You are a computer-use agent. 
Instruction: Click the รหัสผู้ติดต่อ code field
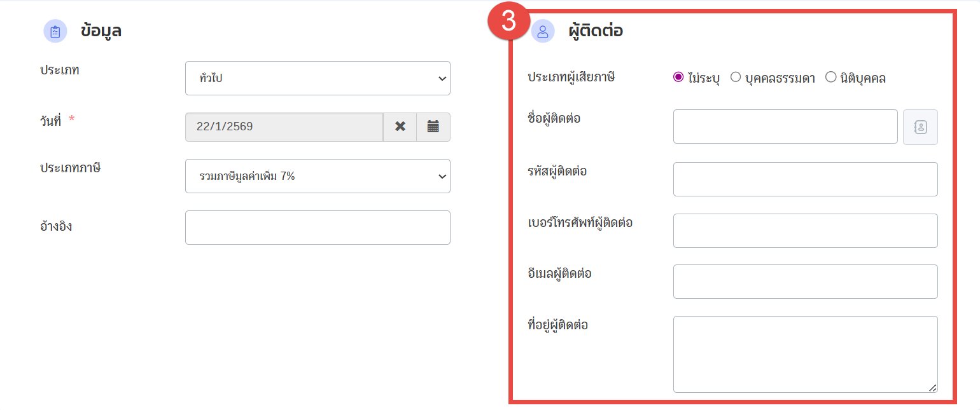805,179
